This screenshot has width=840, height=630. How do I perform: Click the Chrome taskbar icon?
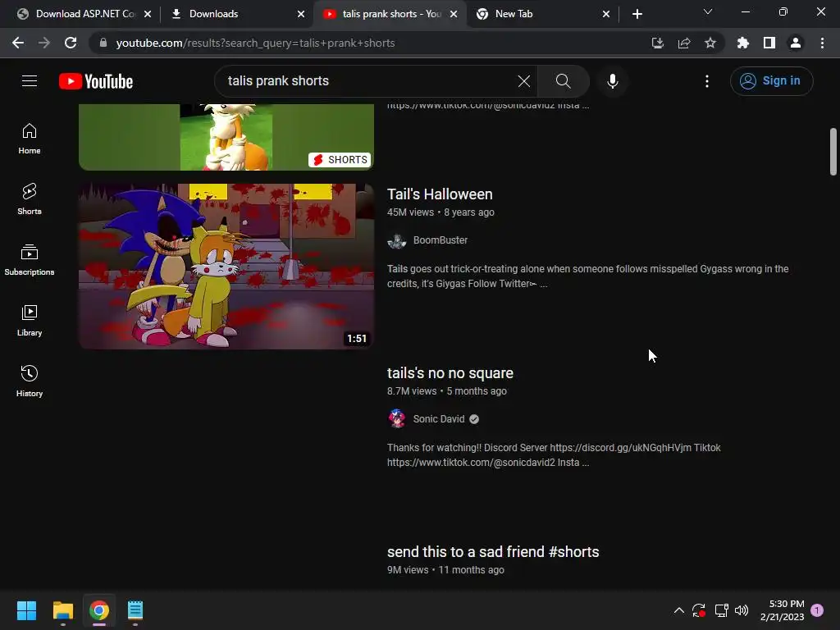coord(99,610)
